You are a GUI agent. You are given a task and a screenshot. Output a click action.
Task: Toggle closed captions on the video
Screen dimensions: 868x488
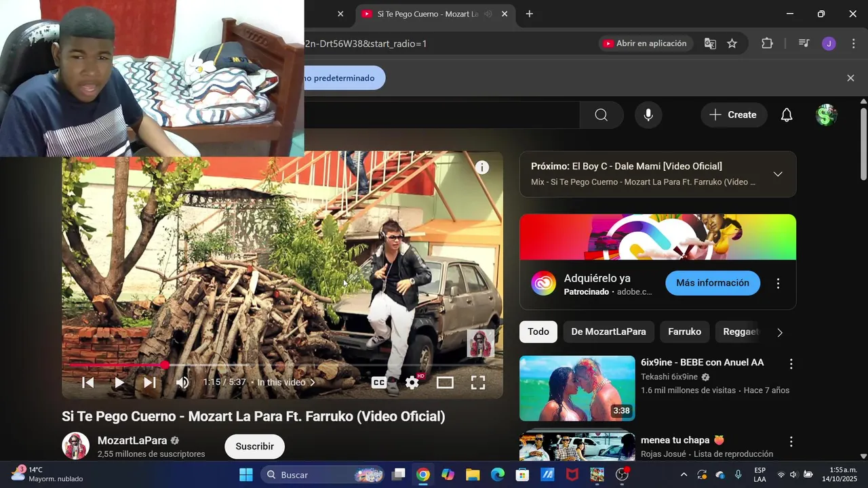[379, 382]
